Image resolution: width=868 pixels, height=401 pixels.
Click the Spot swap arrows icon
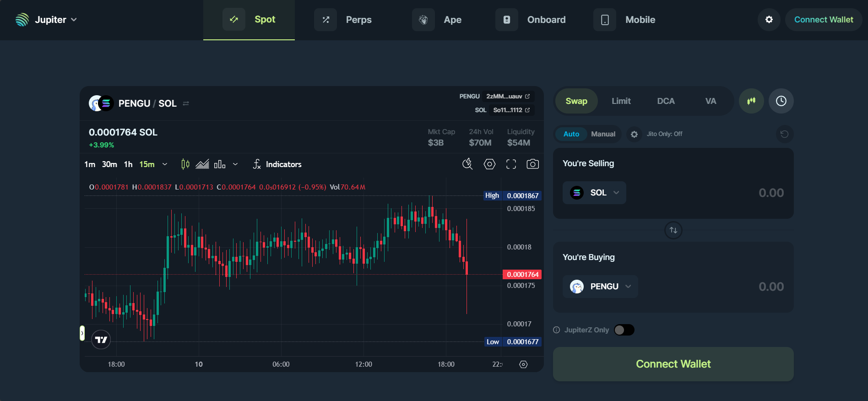pyautogui.click(x=234, y=19)
